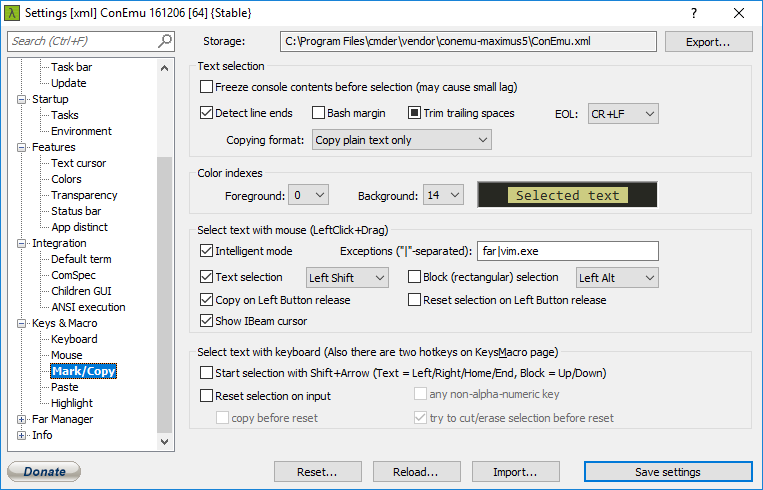Open Background color index dropdown
763x490 pixels.
(443, 195)
